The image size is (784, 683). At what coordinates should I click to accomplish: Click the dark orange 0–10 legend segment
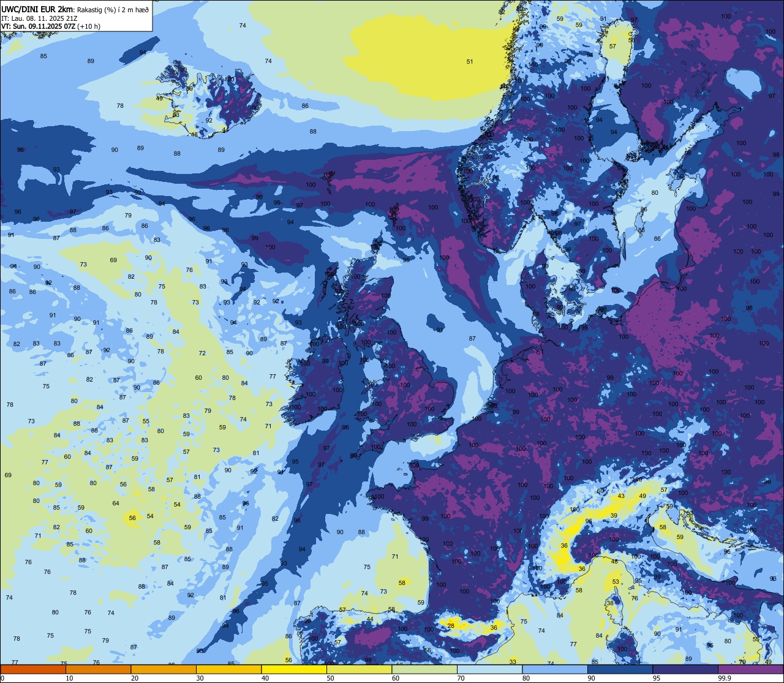pos(33,669)
